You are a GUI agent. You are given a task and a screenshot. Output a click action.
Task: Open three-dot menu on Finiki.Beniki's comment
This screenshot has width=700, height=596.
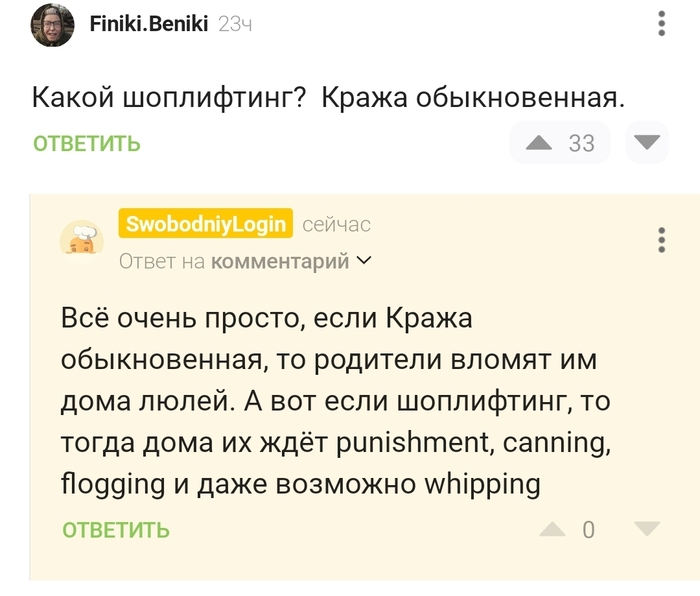[662, 24]
